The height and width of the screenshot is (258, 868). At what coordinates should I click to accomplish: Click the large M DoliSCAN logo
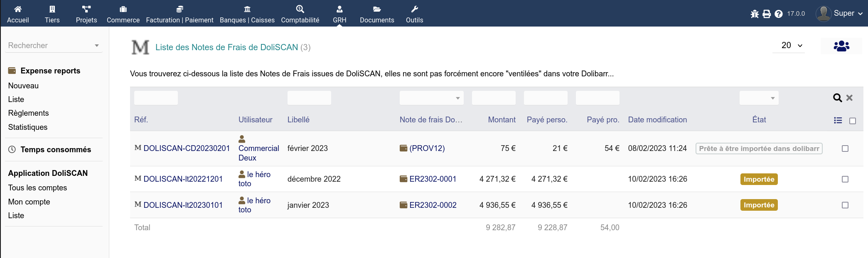click(140, 47)
